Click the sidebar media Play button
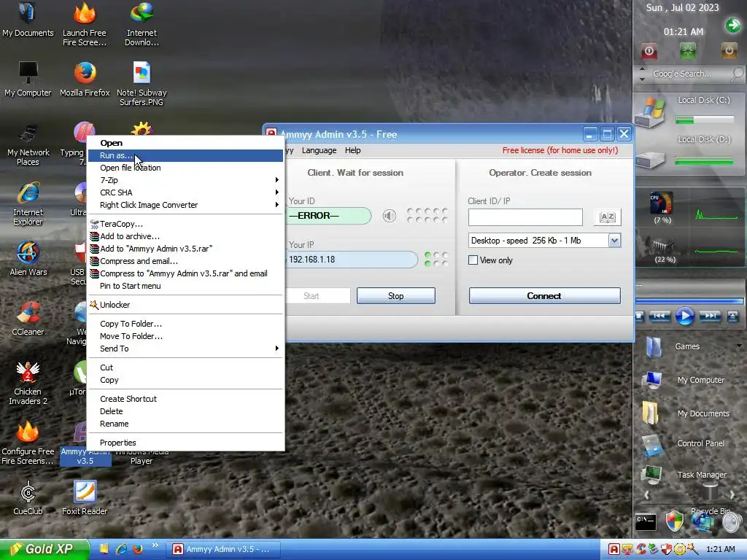The height and width of the screenshot is (560, 747). (684, 316)
